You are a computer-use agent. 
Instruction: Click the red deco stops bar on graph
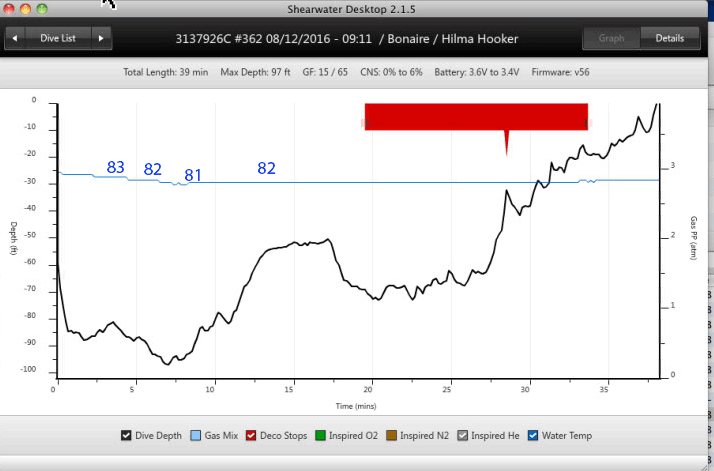tap(475, 116)
